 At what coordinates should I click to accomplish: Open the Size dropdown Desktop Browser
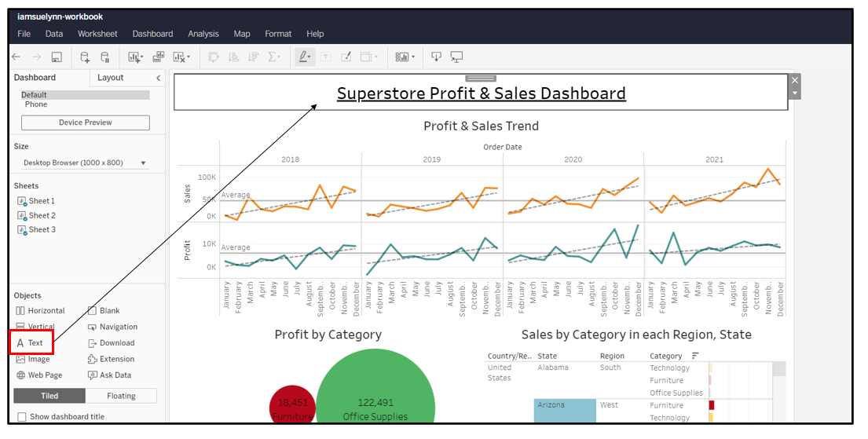pyautogui.click(x=85, y=163)
